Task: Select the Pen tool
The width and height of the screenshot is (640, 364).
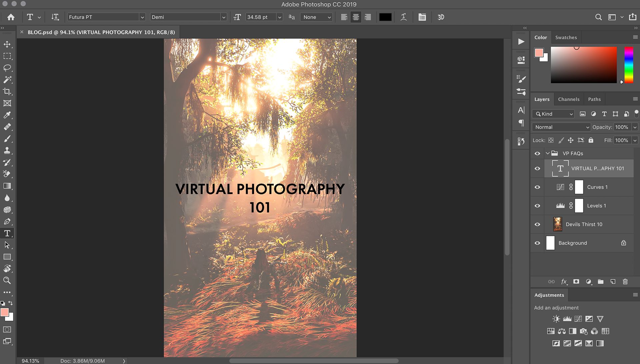Action: (7, 221)
